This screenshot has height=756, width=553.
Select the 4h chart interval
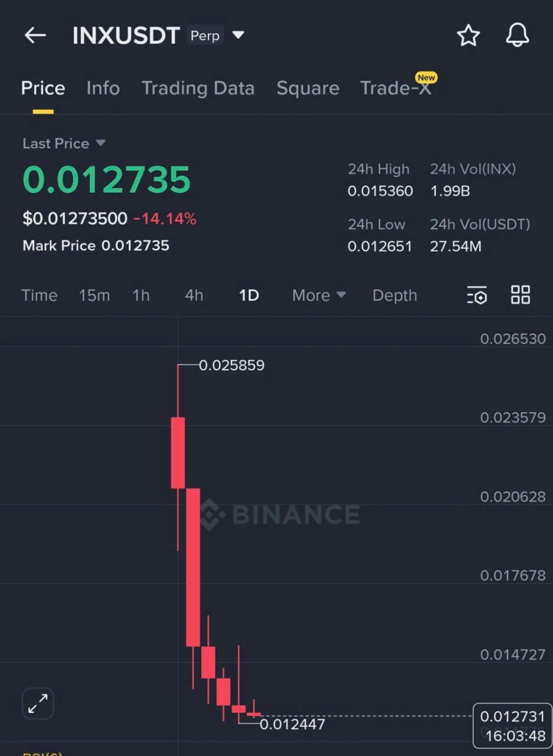(x=194, y=295)
